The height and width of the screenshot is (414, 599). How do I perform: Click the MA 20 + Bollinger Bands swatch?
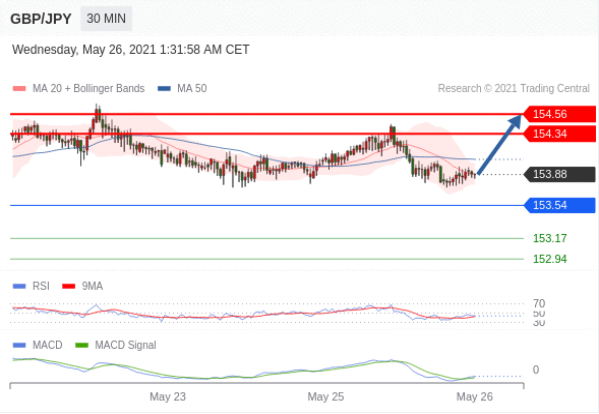point(19,89)
